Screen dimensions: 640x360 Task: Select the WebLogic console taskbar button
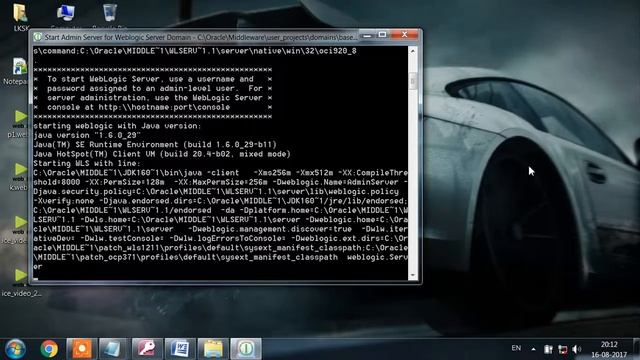(x=246, y=349)
